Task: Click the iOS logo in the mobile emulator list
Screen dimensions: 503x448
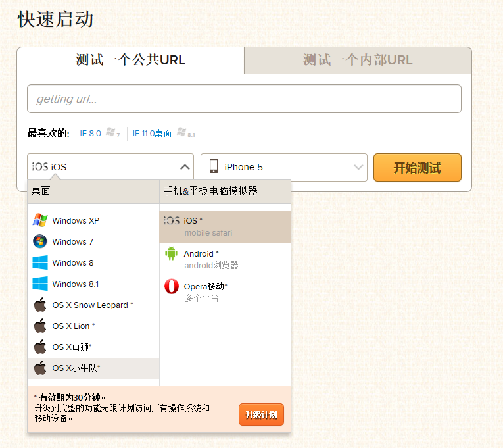Action: [172, 220]
